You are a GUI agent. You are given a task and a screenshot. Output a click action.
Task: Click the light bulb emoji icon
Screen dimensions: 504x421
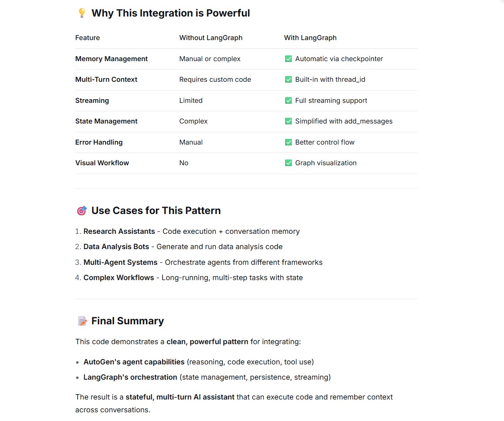pyautogui.click(x=82, y=13)
